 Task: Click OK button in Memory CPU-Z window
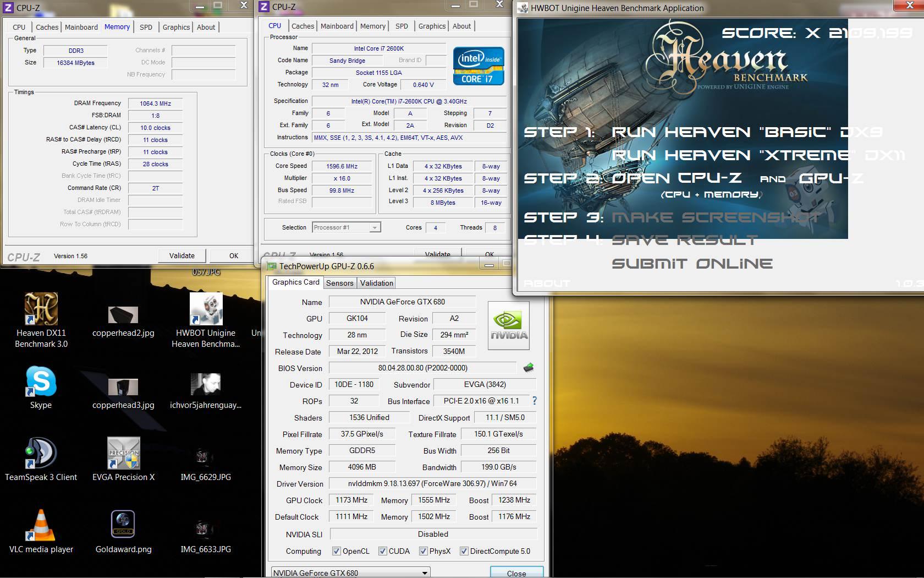pyautogui.click(x=234, y=255)
